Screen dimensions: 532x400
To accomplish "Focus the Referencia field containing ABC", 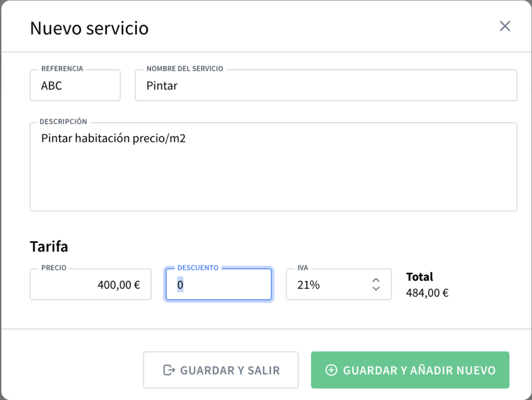I will coord(75,86).
